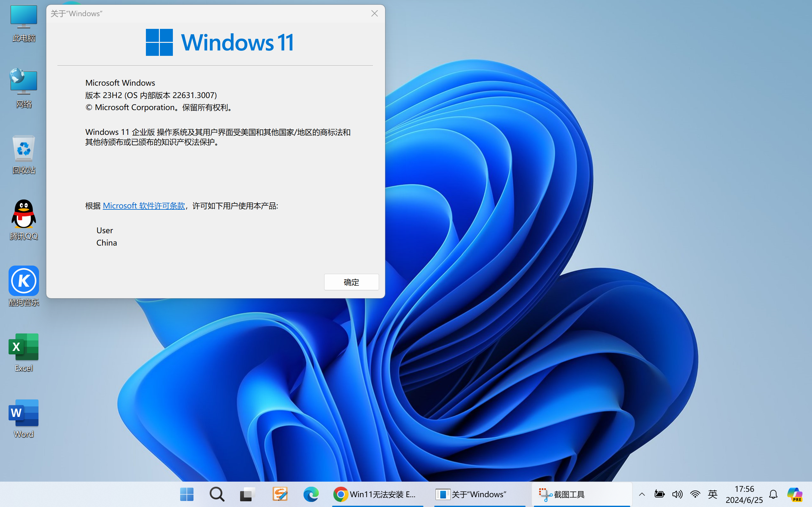Open Task View on the taskbar
This screenshot has height=507, width=812.
248,494
